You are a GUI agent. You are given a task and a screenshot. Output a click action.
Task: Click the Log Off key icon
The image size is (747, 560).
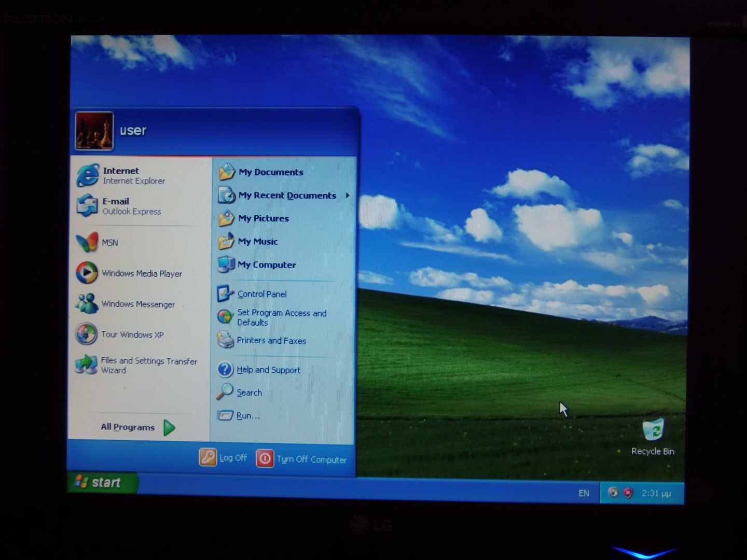click(208, 457)
